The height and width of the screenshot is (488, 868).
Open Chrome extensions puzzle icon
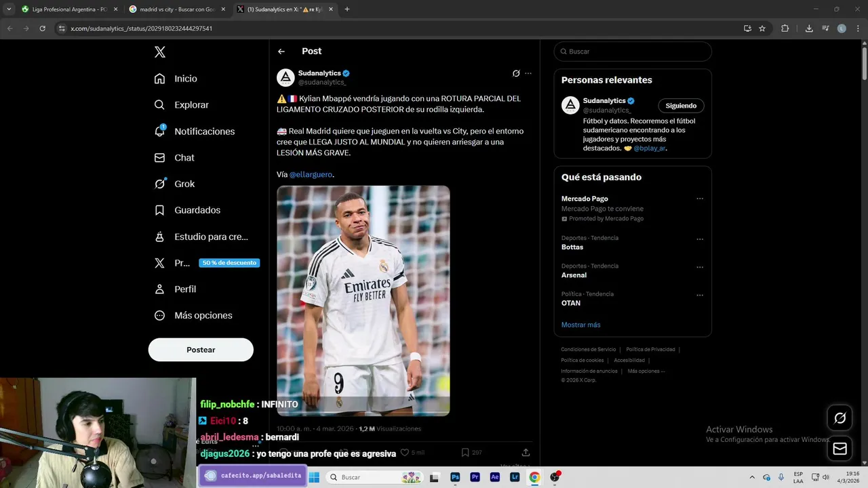785,28
